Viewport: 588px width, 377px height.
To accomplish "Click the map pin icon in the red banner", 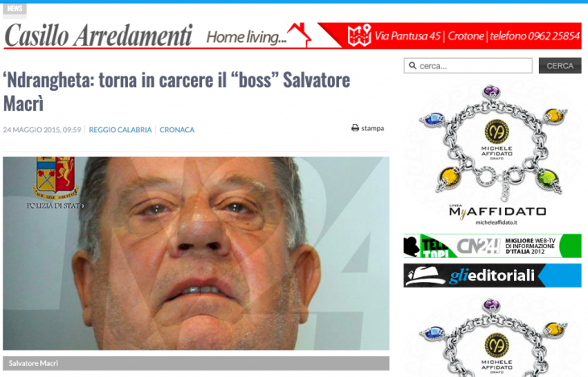I will 359,35.
